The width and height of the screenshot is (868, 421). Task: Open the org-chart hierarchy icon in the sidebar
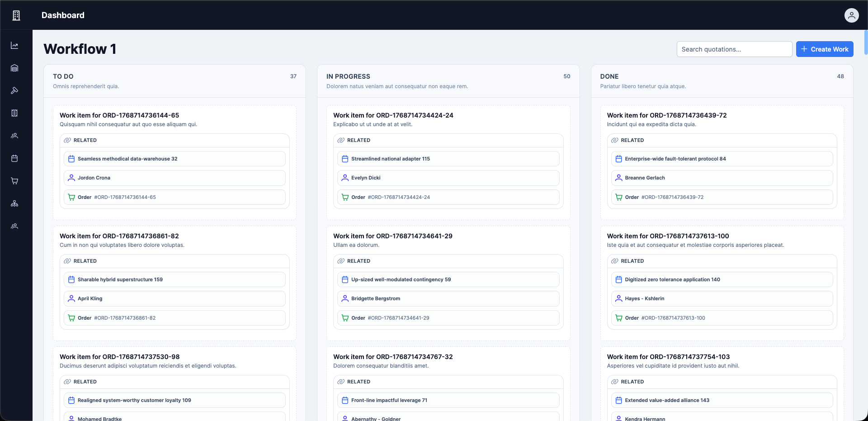pos(14,203)
